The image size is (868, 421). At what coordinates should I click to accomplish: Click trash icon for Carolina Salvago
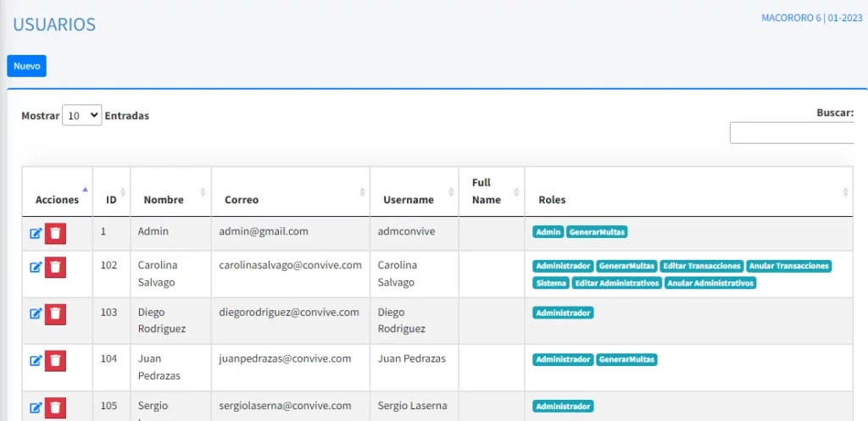pyautogui.click(x=55, y=267)
